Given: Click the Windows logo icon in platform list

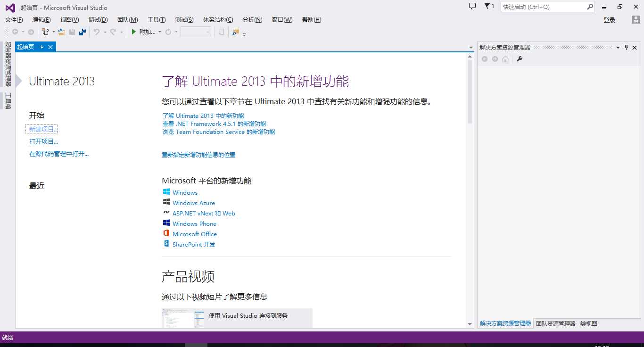Looking at the screenshot, I should (166, 192).
